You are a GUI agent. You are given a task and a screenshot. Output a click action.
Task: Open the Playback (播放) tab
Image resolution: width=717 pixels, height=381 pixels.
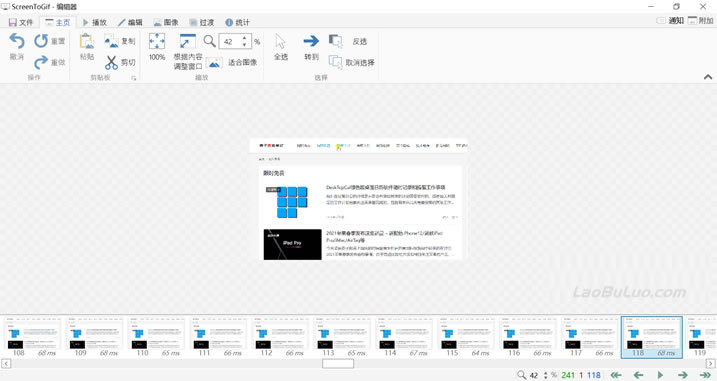click(95, 22)
